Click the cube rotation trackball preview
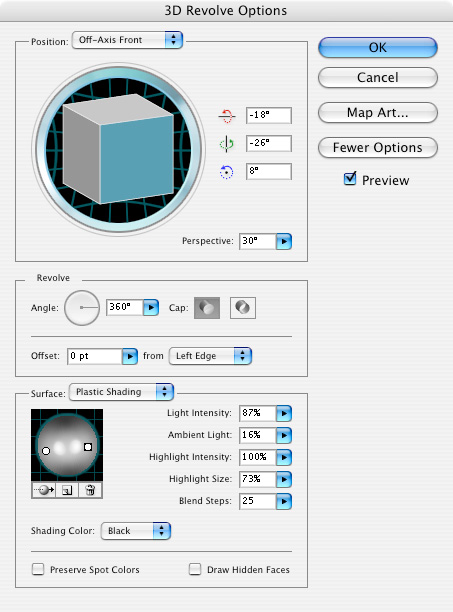Viewport: 453px width, 612px height. coord(118,149)
